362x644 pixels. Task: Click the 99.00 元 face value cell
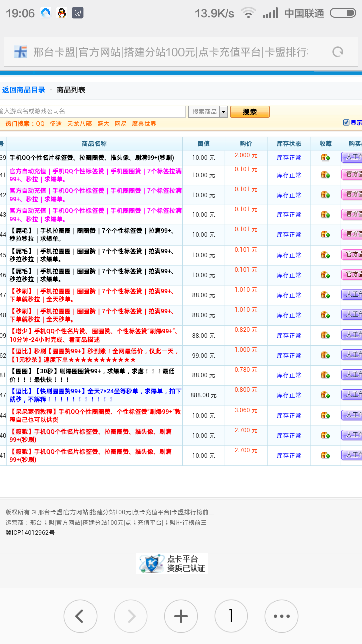click(x=204, y=355)
